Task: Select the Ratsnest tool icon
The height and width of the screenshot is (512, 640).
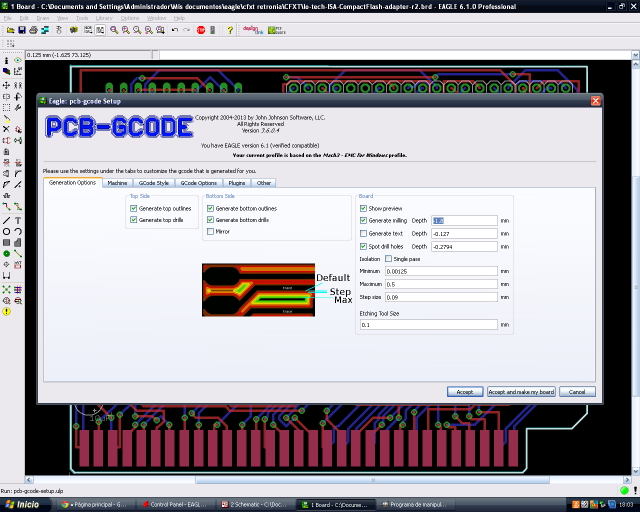Action: (x=6, y=289)
